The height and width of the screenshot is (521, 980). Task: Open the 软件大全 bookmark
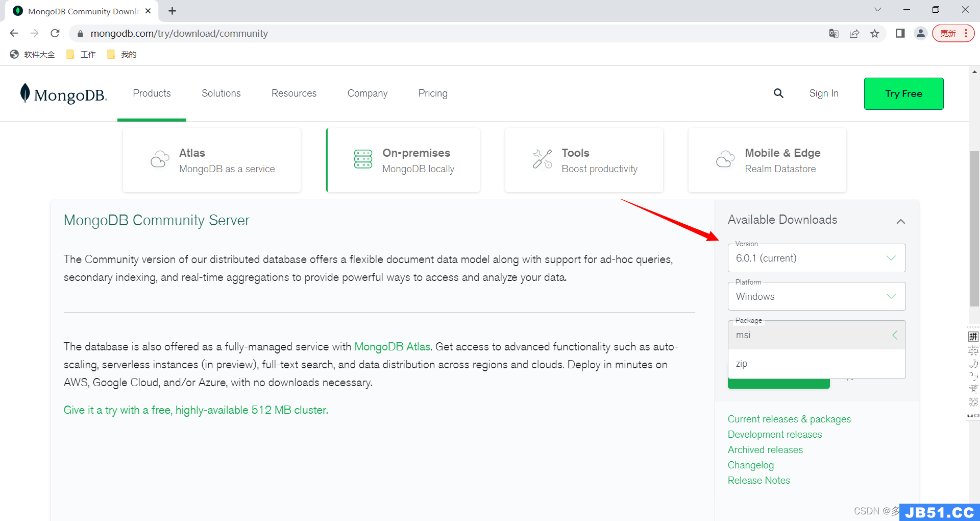click(33, 55)
